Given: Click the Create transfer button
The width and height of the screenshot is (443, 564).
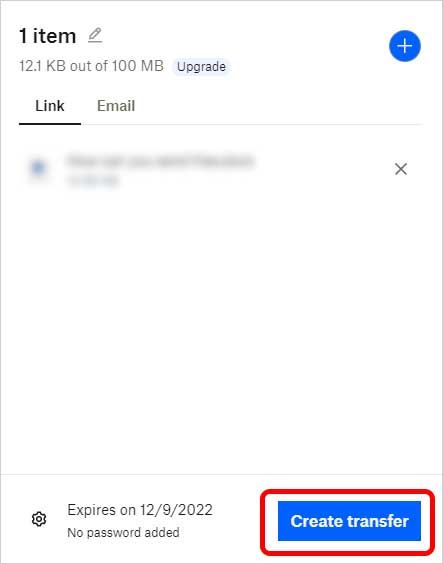Looking at the screenshot, I should [x=349, y=521].
